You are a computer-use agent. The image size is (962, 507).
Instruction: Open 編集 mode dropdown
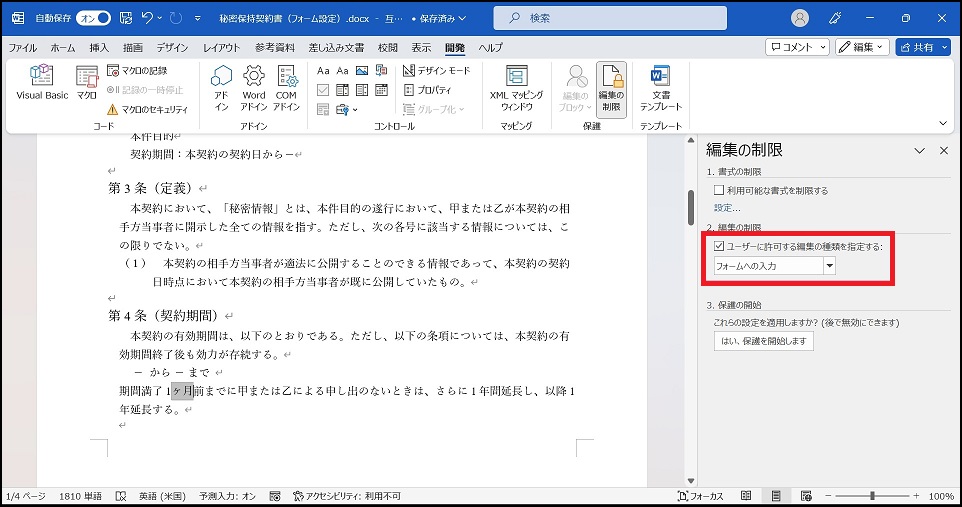(x=862, y=47)
